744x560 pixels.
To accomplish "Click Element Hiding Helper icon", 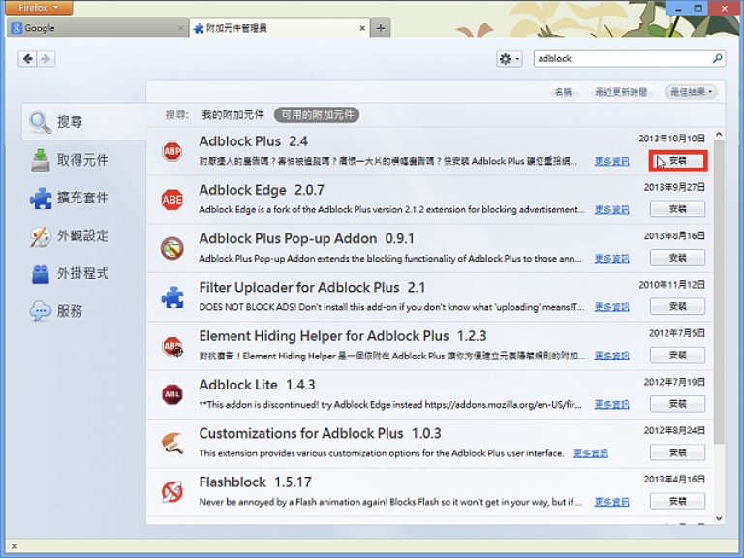I will (171, 346).
